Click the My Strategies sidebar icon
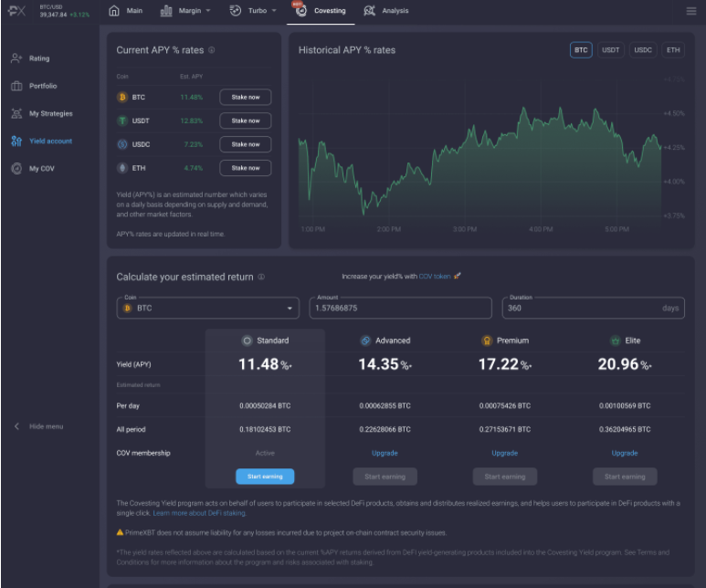 point(16,113)
